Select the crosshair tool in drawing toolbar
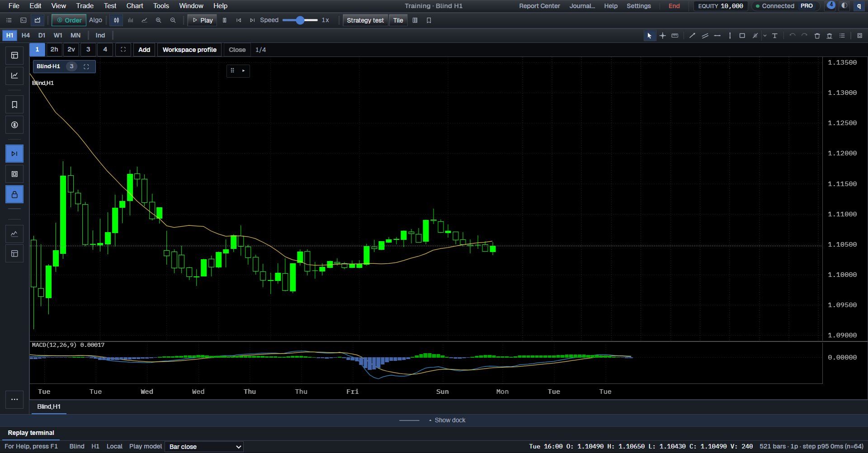868x453 pixels. 662,36
